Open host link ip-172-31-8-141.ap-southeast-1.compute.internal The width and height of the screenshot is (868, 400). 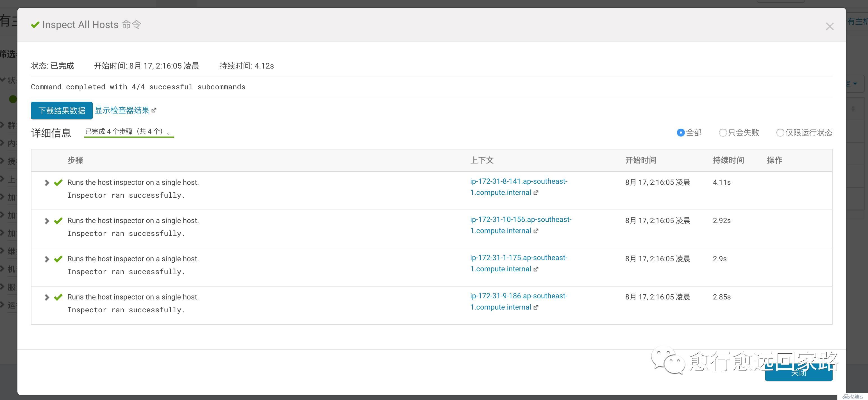coord(519,187)
